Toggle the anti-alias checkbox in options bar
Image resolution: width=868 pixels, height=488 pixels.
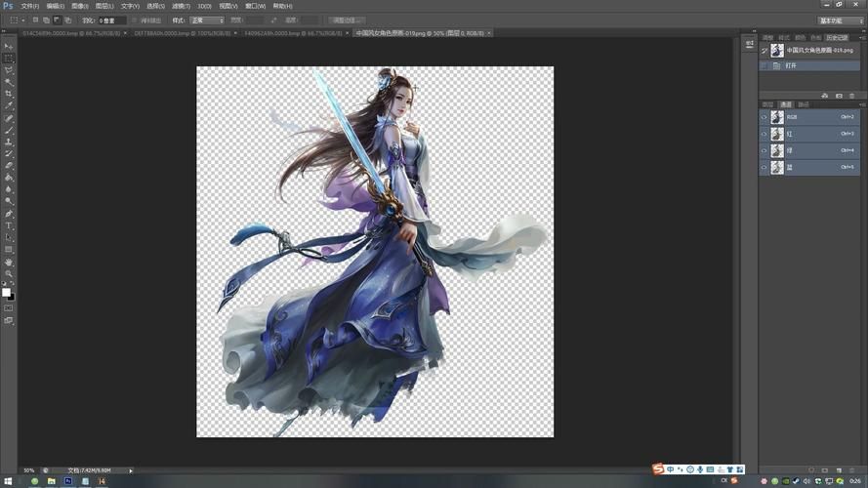[x=134, y=20]
